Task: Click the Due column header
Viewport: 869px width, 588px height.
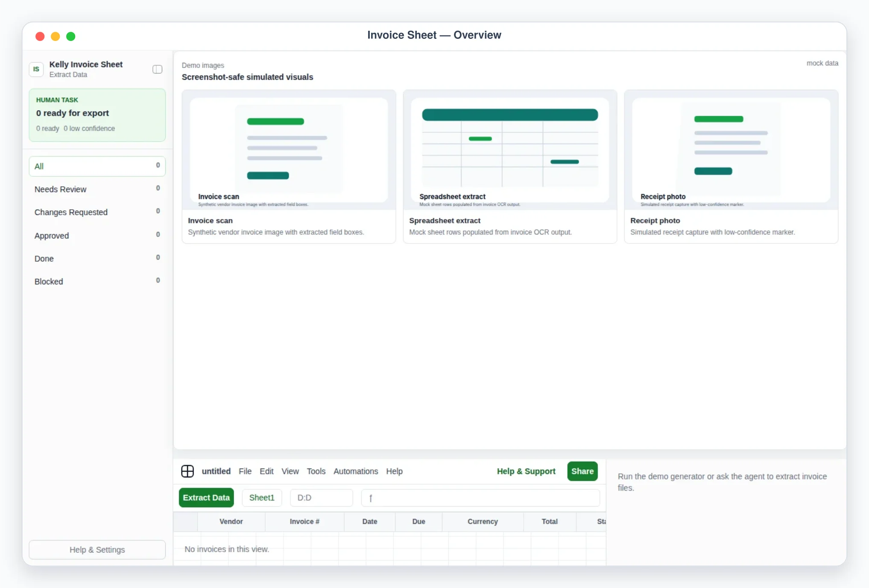Action: click(x=418, y=521)
